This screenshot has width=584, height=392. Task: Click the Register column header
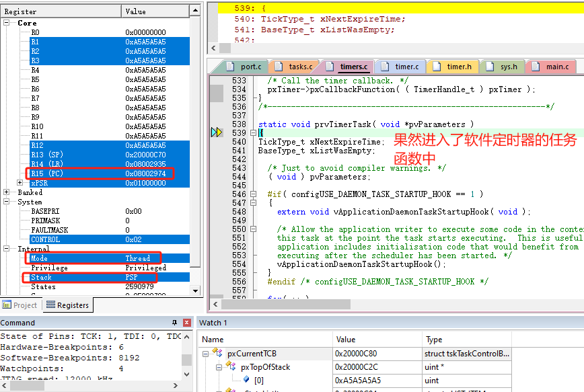pos(61,11)
